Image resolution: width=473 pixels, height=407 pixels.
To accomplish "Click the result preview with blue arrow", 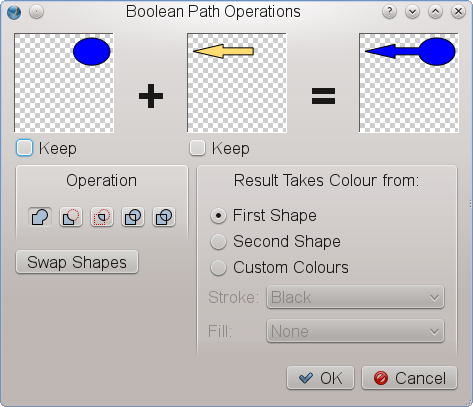I will tap(409, 83).
